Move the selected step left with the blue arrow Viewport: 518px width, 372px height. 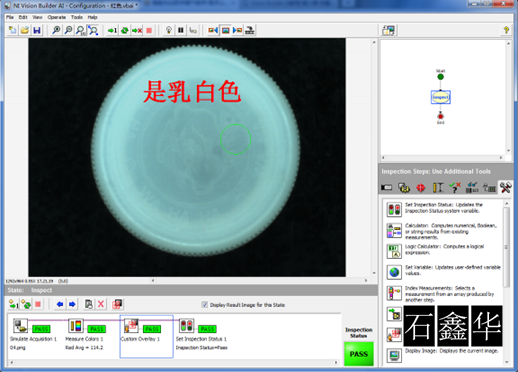click(60, 304)
